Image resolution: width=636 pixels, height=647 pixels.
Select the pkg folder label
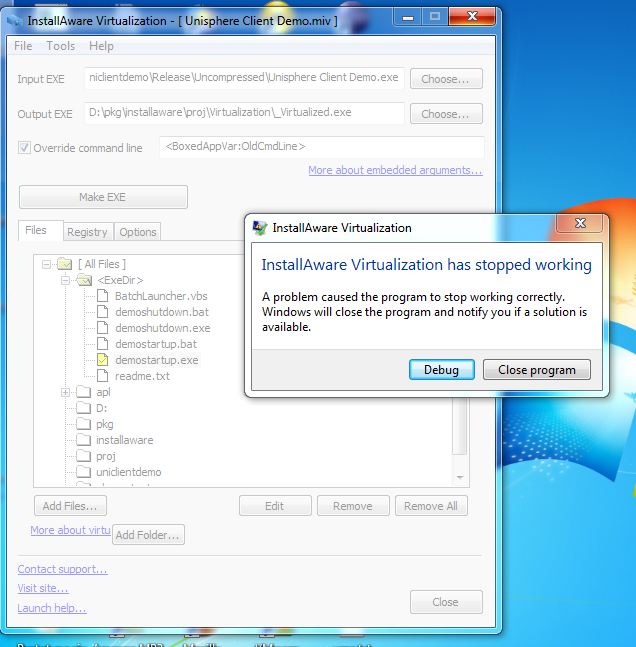104,424
